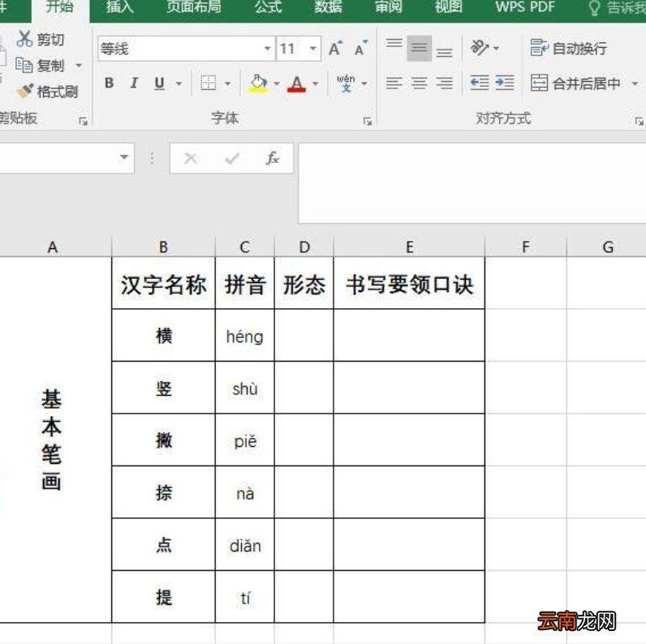Viewport: 646px width, 644px height.
Task: Click the cell with character 提
Action: pos(163,597)
